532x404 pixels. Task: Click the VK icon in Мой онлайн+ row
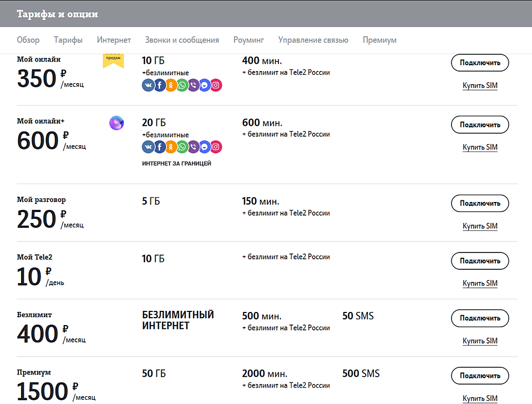coord(148,147)
